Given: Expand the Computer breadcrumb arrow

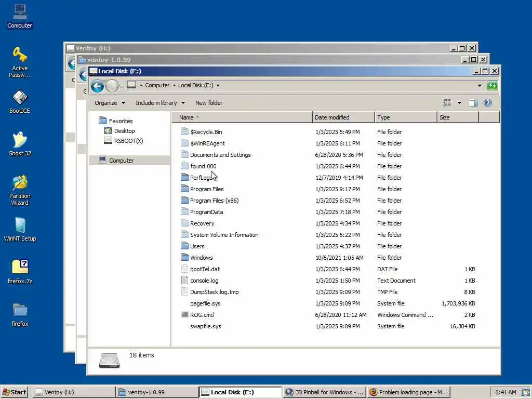Looking at the screenshot, I should pyautogui.click(x=174, y=86).
